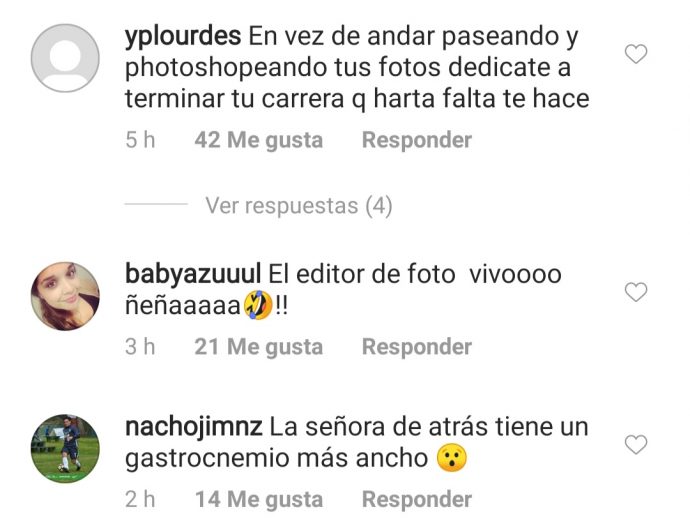This screenshot has height=519, width=690.
Task: Reply to babyazuuul using Responder
Action: [417, 347]
